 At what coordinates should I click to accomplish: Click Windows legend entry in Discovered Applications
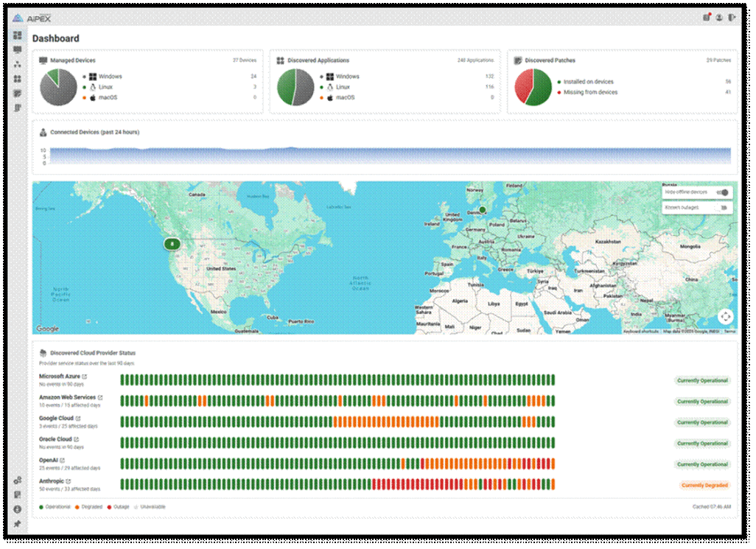point(340,77)
